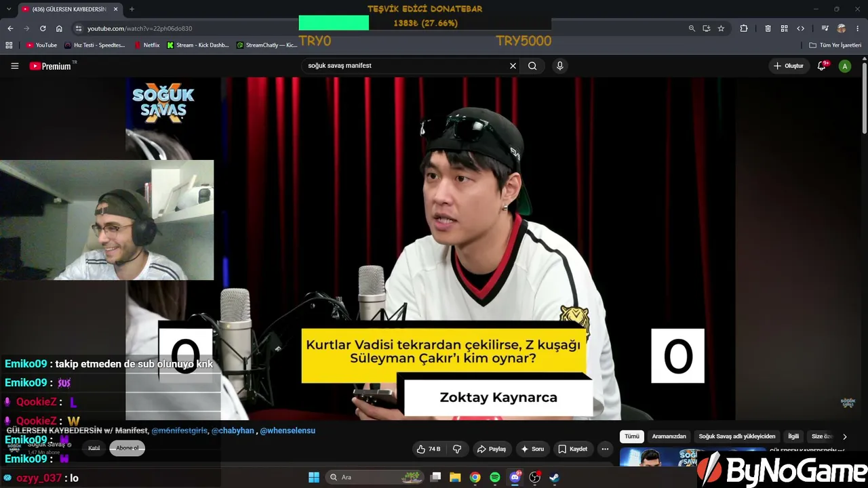Click the zoom magnifier in the address bar
868x488 pixels.
[692, 28]
